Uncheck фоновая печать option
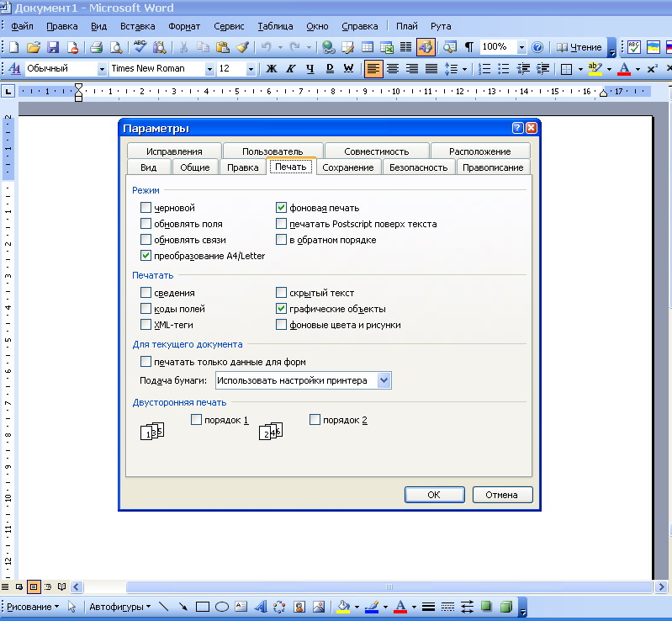Screen dimensions: 672x621 pyautogui.click(x=282, y=208)
